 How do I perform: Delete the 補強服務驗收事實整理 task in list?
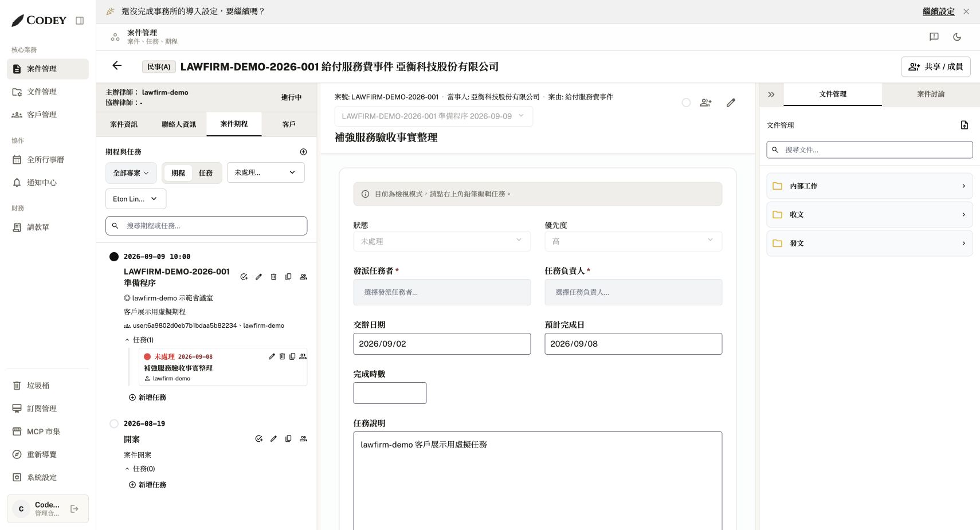pos(282,356)
